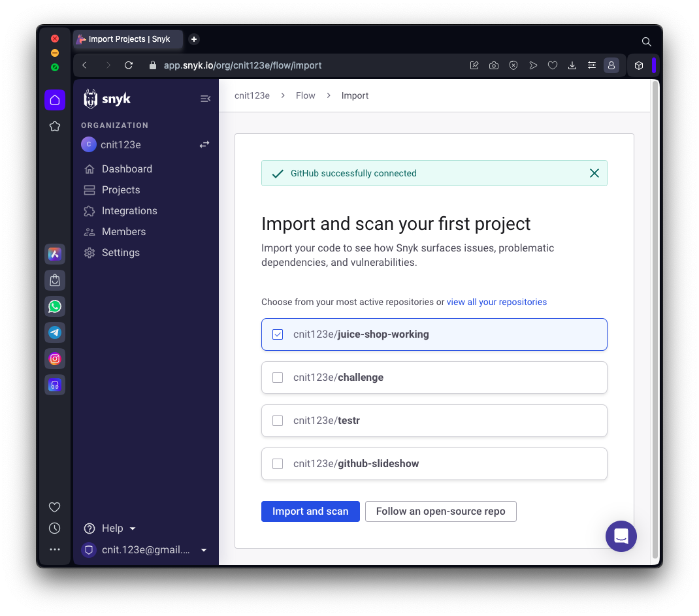Uncheck the juice-shop-working repository checkbox
The width and height of the screenshot is (699, 616).
point(278,334)
